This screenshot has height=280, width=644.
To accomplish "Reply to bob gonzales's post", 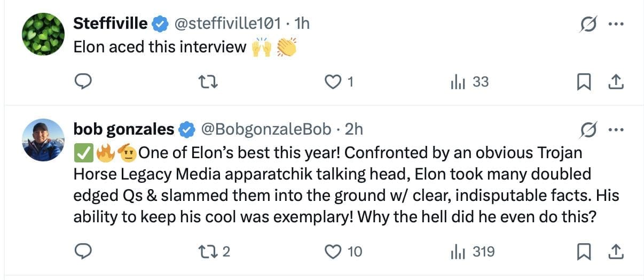I will click(83, 251).
